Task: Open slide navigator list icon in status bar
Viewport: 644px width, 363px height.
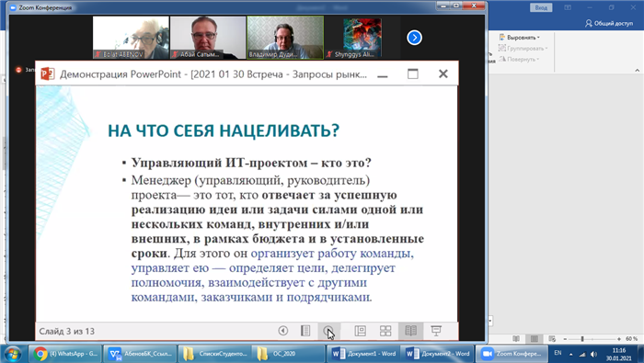Action: [x=305, y=331]
